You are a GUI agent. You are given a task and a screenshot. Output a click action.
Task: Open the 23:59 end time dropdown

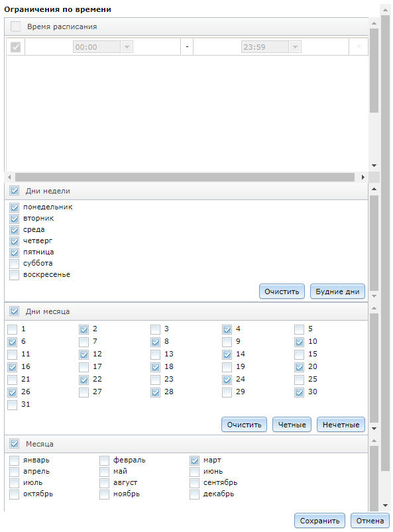click(295, 47)
